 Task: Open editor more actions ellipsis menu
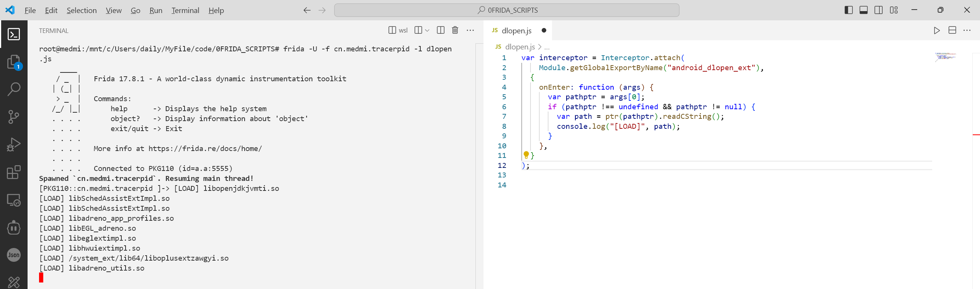point(967,30)
